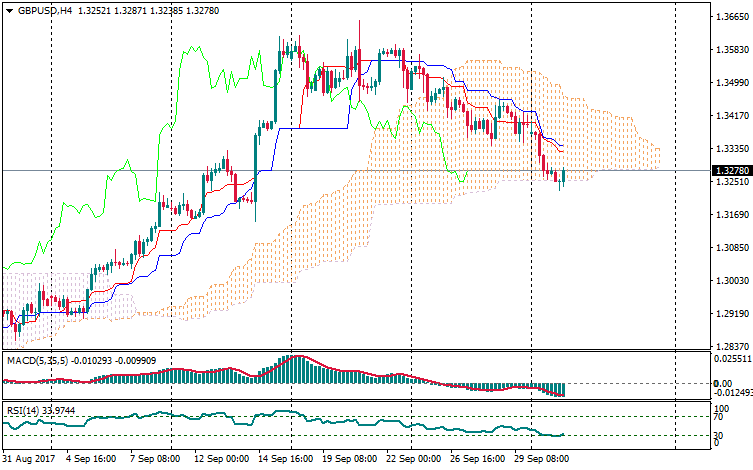Click the RSI 30 level label

tap(719, 435)
